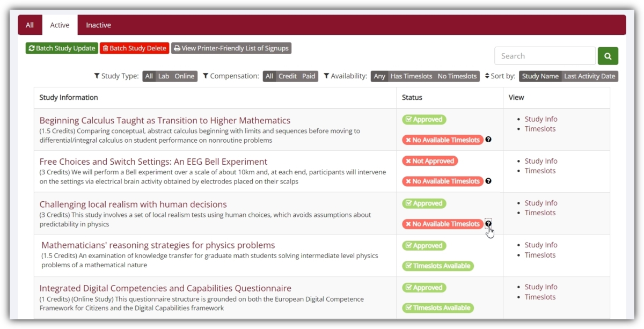644x329 pixels.
Task: Click the filter funnel icon next to Study Type
Action: 97,76
